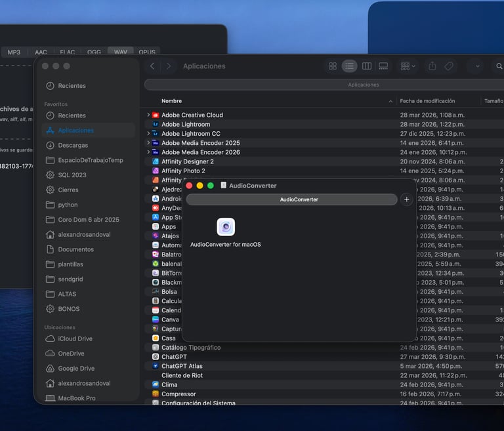The width and height of the screenshot is (504, 431).
Task: Open the AudioConverter for macOS app icon
Action: [x=226, y=227]
